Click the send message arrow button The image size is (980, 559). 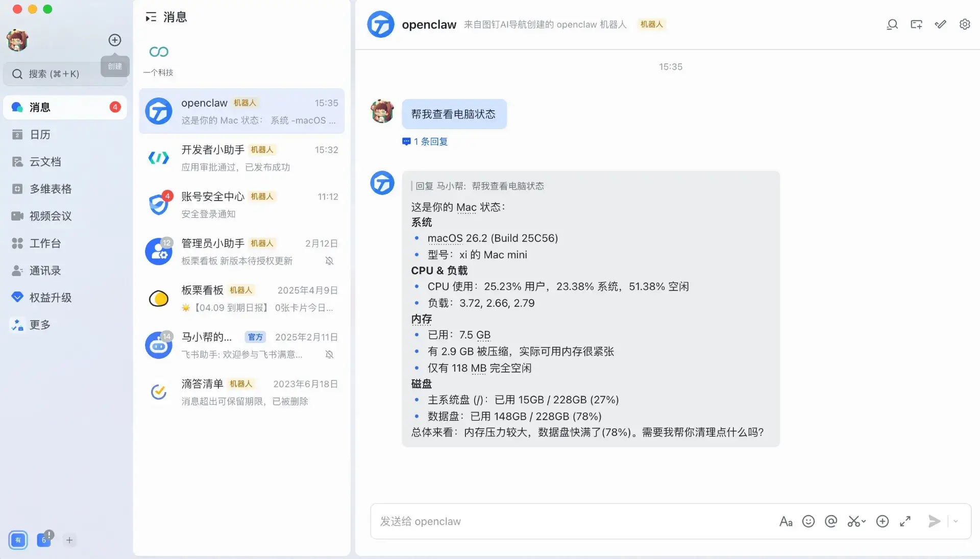(934, 521)
